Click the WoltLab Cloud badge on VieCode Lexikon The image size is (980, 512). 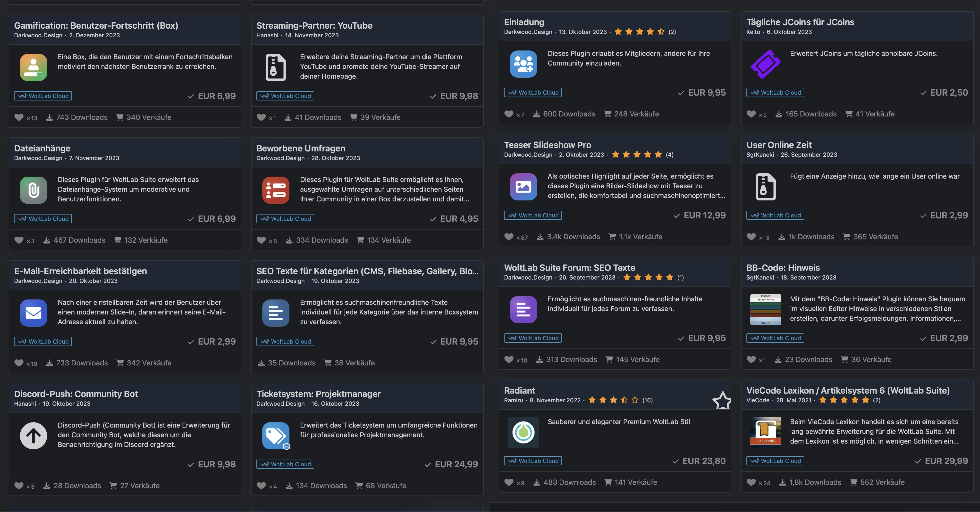coord(775,461)
